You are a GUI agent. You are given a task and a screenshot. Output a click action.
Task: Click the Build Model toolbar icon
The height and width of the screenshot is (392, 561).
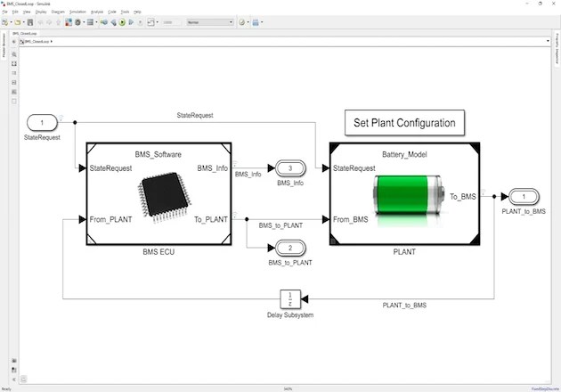(x=256, y=22)
